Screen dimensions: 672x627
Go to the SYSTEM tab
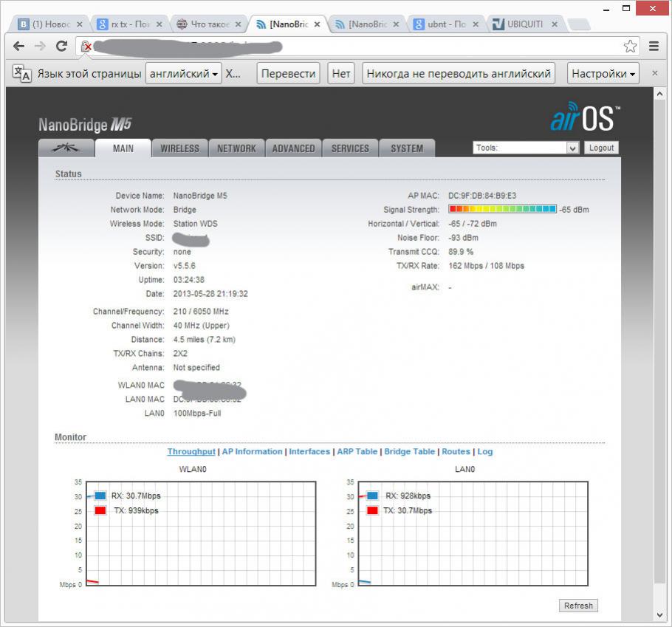[407, 148]
